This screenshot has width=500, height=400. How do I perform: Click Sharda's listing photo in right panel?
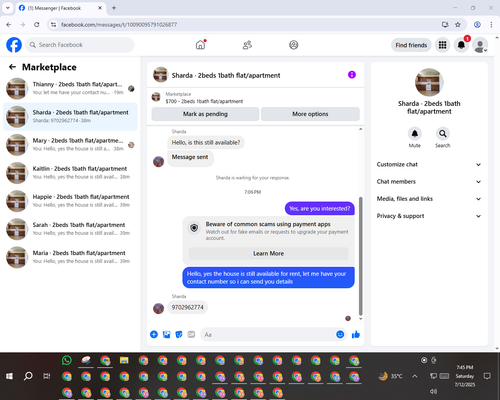(x=429, y=82)
